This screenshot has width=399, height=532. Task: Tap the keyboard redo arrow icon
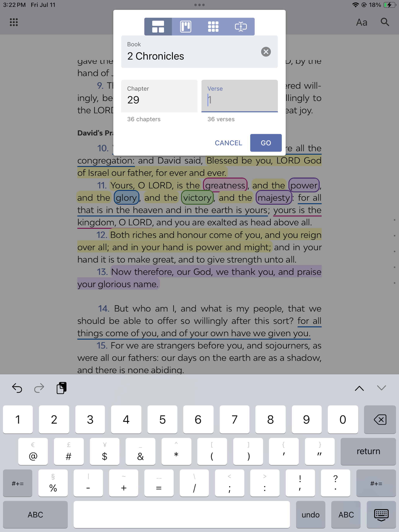pos(39,388)
